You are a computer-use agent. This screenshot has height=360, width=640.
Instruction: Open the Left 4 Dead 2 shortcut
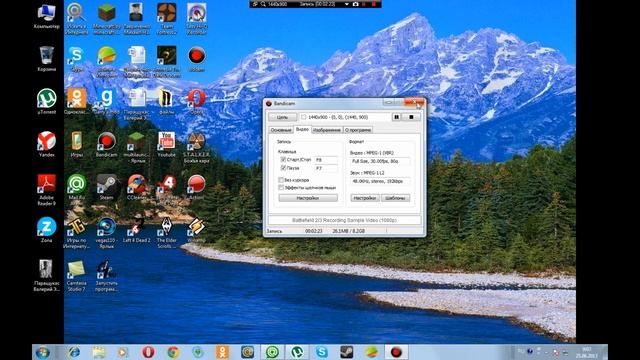coord(136,230)
